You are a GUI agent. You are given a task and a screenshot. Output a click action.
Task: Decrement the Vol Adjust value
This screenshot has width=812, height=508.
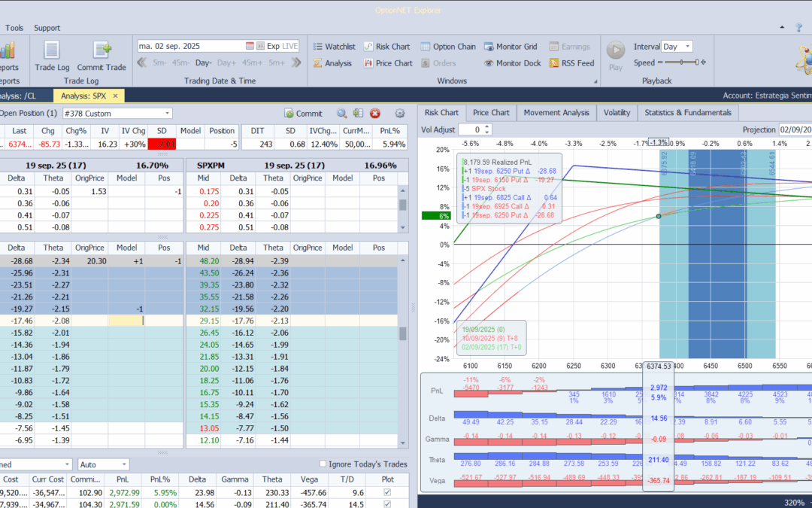pos(486,132)
